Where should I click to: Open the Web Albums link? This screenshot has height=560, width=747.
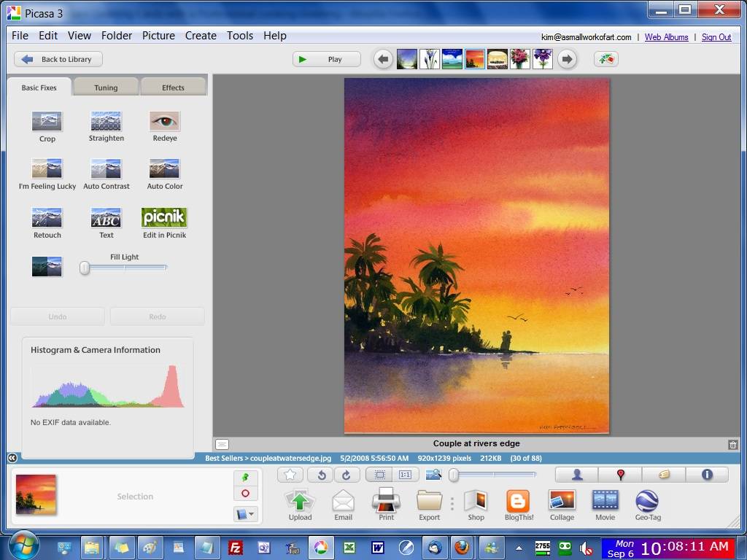666,37
